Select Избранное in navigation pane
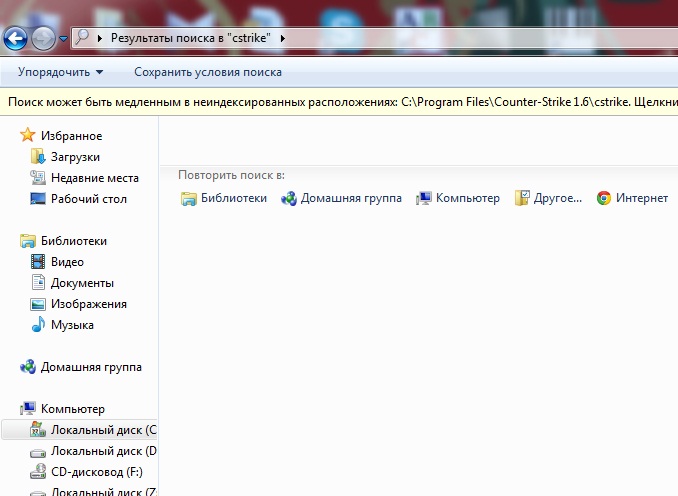 (x=71, y=136)
